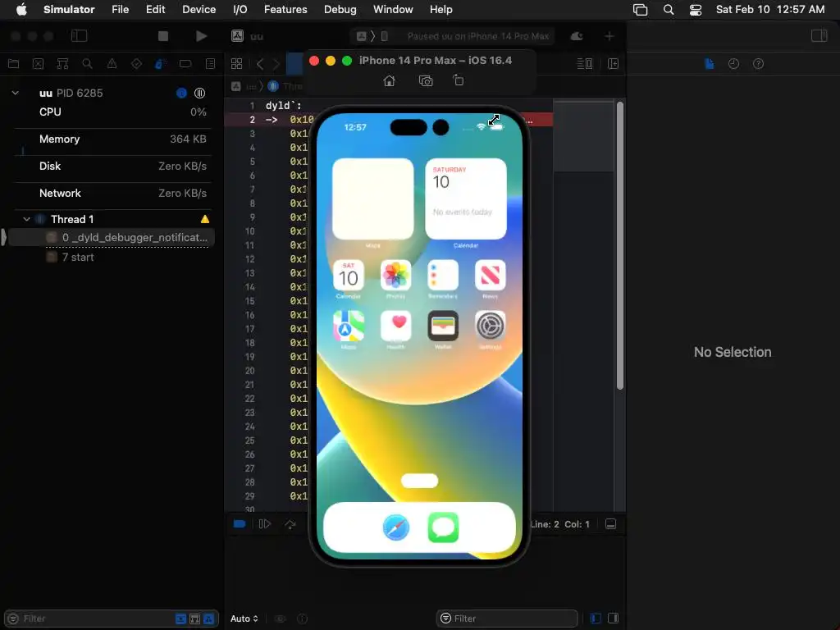
Task: Open the I/O menu
Action: click(x=240, y=9)
